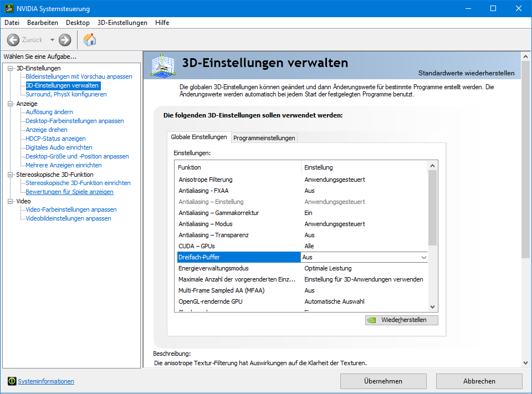Click the Wiederherstellen button

coord(402,320)
